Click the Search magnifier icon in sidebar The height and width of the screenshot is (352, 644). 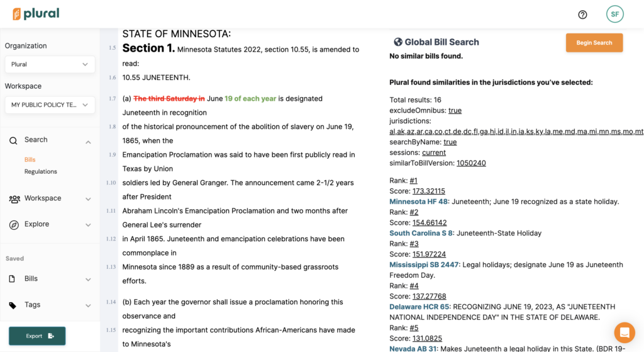[13, 140]
